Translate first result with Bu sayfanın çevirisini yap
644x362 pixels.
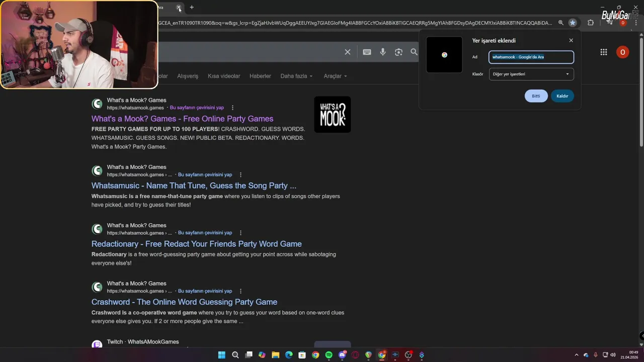197,108
